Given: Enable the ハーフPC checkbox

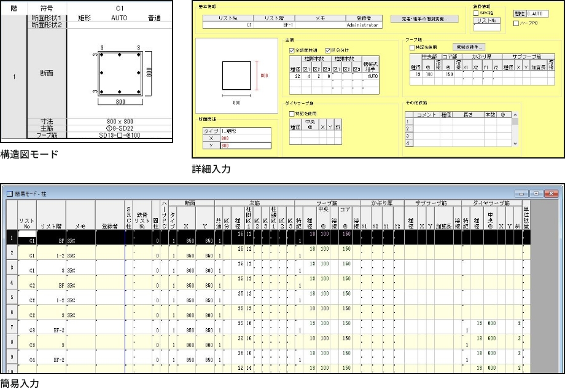Looking at the screenshot, I should point(516,23).
